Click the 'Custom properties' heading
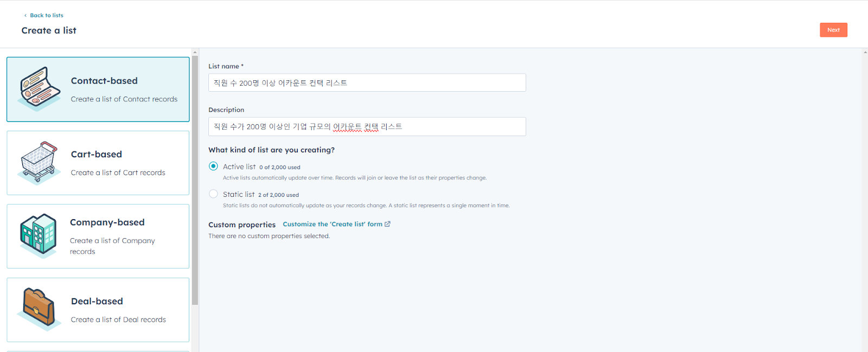Image resolution: width=868 pixels, height=352 pixels. point(242,225)
